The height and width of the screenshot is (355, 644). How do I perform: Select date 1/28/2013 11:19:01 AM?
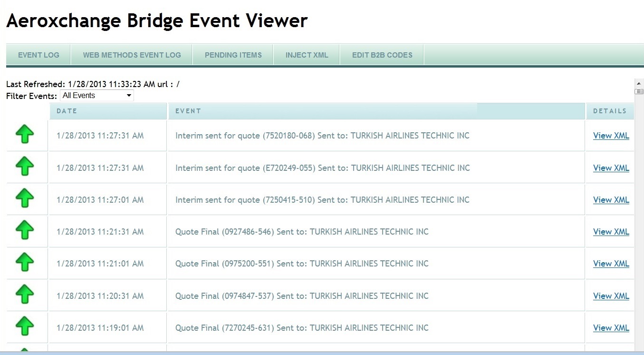click(100, 328)
